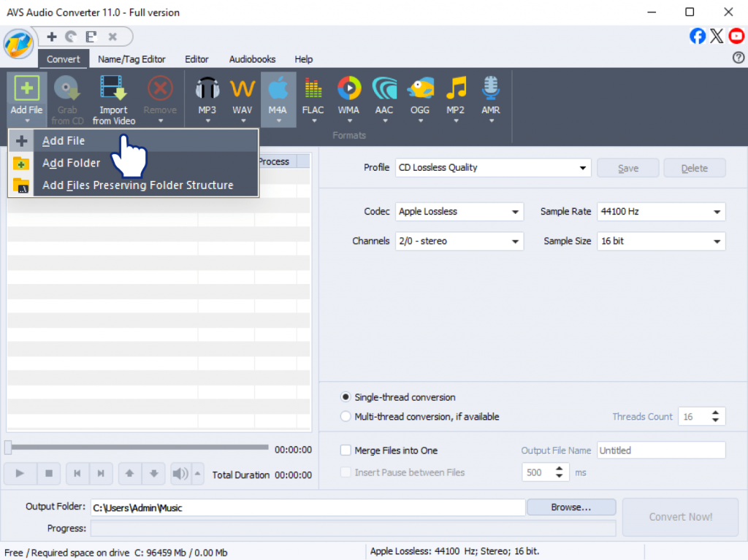The width and height of the screenshot is (748, 560).
Task: Open the Help tab
Action: pos(303,59)
